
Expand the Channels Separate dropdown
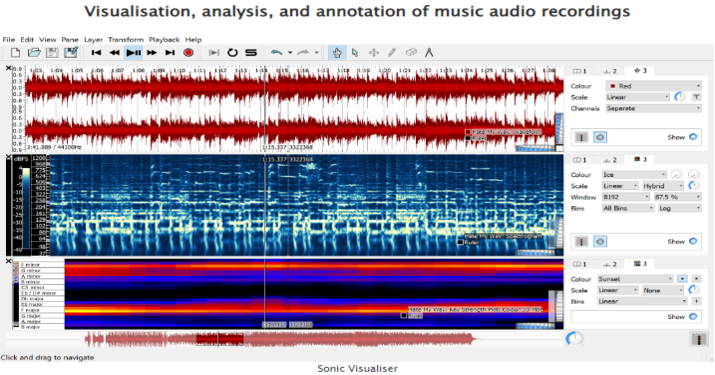click(x=653, y=108)
